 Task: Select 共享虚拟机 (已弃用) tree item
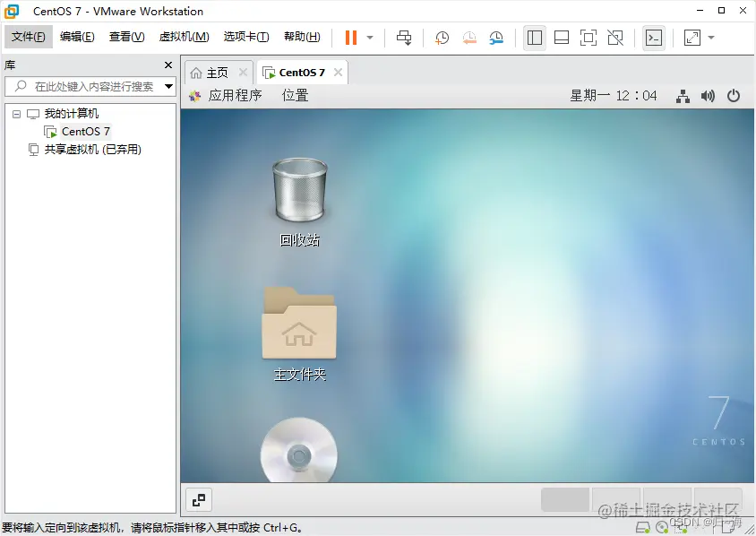92,150
